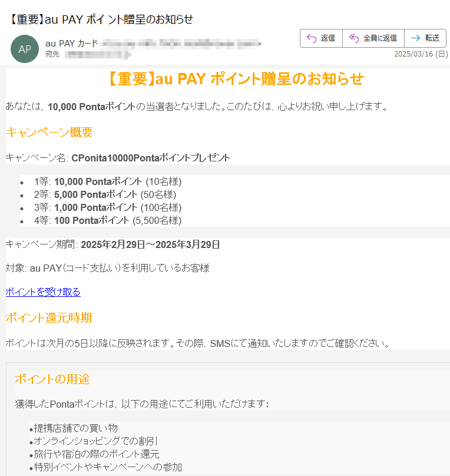
Task: Click the 返信 reply button
Action: (322, 38)
